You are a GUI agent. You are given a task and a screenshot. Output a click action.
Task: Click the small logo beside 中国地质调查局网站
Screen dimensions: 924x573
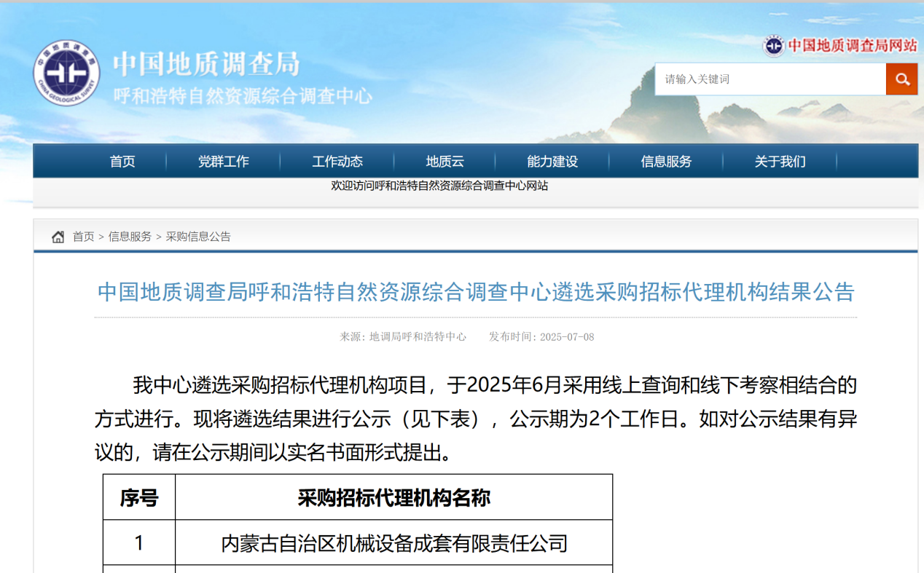tap(773, 46)
